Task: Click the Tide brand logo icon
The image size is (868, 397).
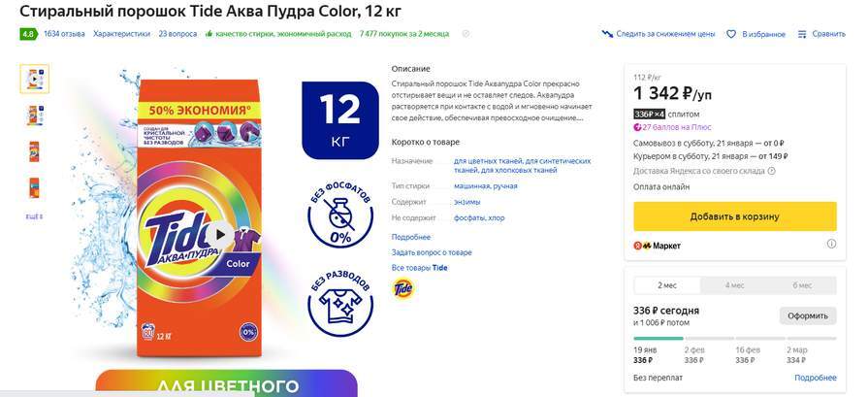Action: point(402,288)
